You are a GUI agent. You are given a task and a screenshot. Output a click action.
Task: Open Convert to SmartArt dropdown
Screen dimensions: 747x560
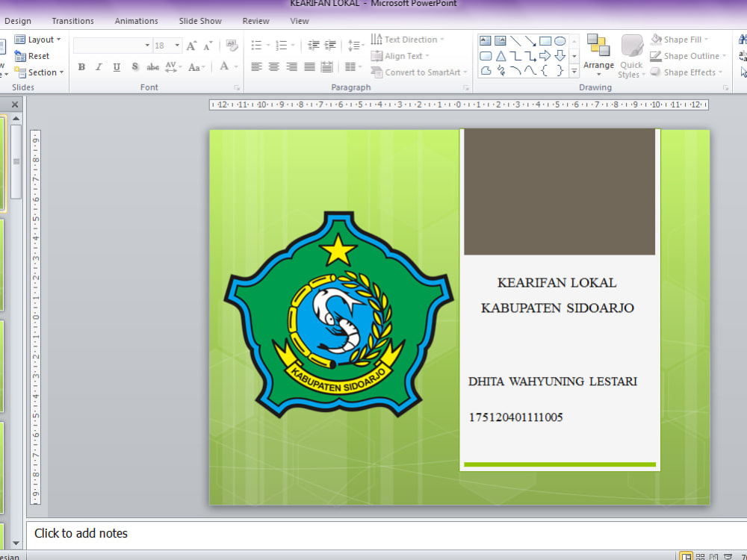click(x=419, y=72)
